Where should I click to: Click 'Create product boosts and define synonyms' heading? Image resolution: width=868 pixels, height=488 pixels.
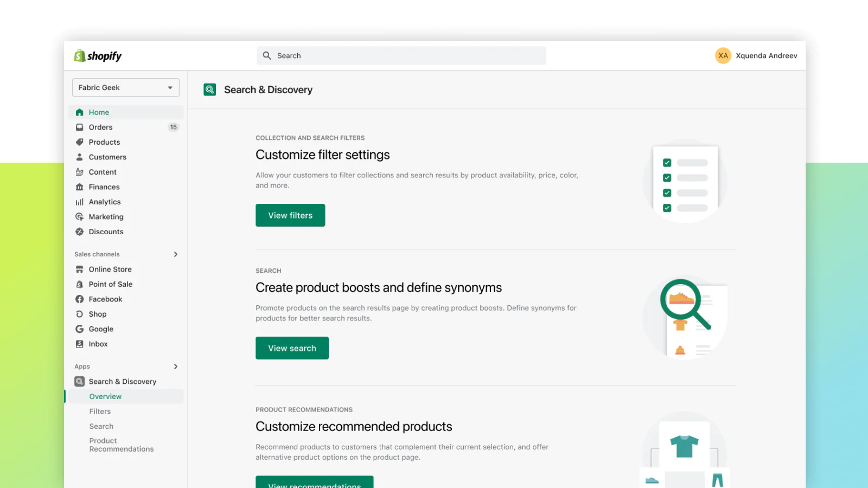pos(379,287)
